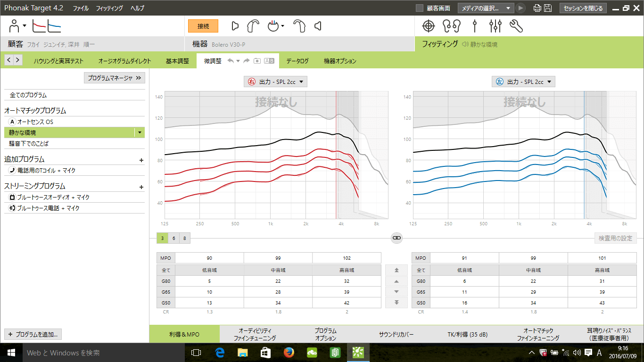Screen dimensions: 644x362
Task: Expand the 静かな環境 program dropdown arrow
Action: 140,132
